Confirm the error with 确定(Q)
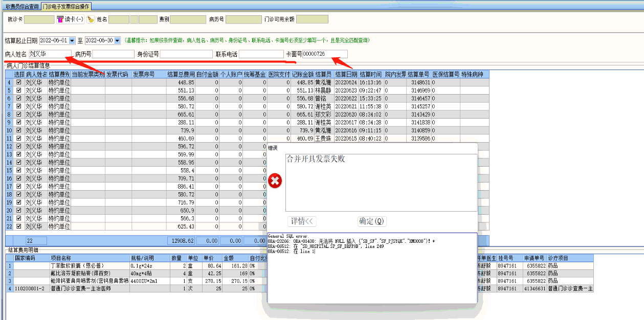 point(372,221)
